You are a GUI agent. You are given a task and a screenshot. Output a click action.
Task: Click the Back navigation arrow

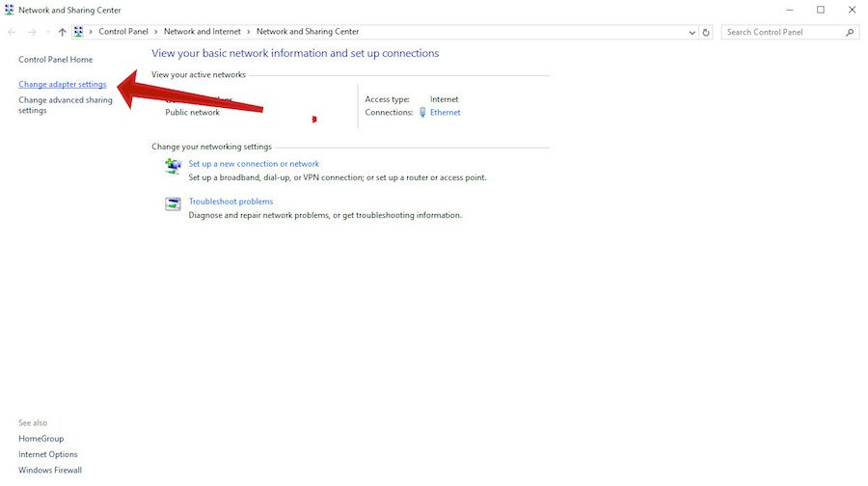13,32
